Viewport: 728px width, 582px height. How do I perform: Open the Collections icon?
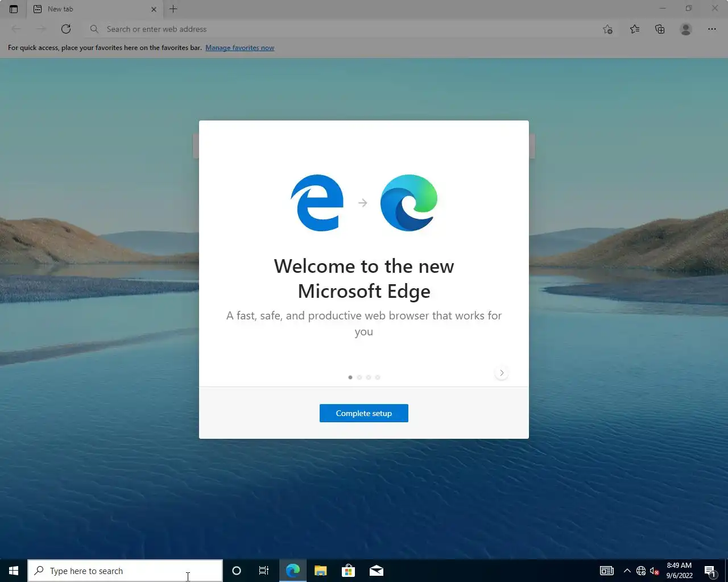point(660,29)
